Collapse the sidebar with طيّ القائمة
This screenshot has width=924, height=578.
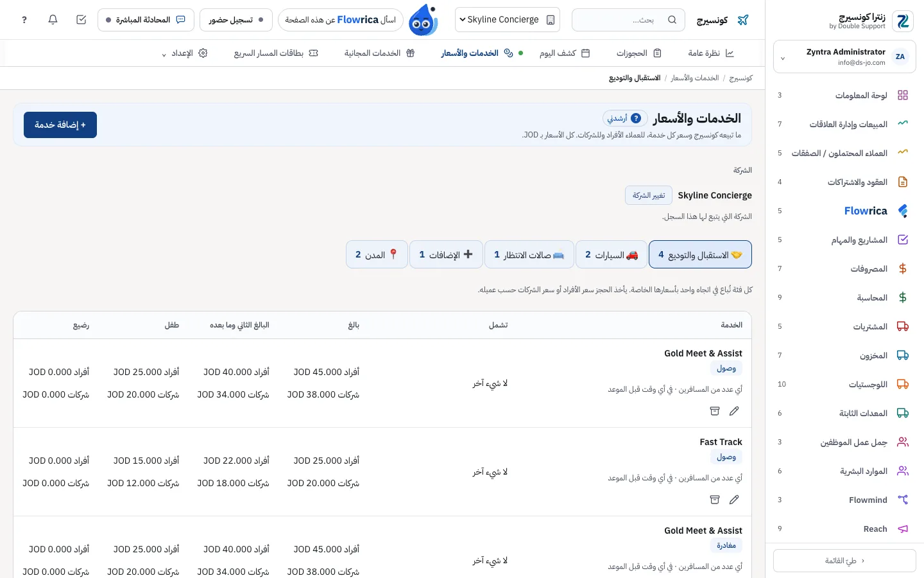pos(844,561)
